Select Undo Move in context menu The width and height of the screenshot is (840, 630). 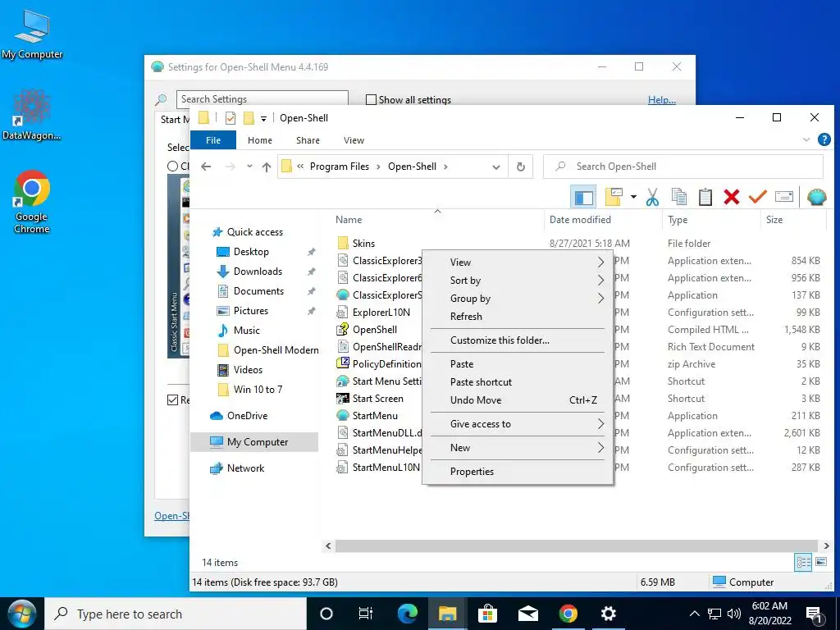pyautogui.click(x=518, y=400)
